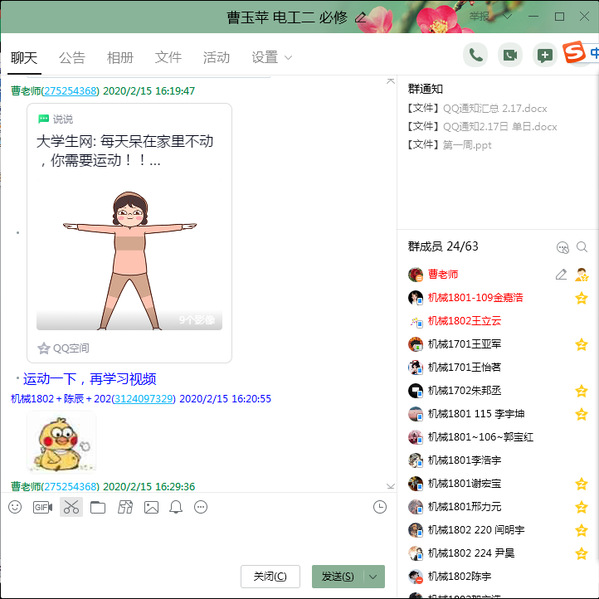Click the 群通知 heading
This screenshot has width=599, height=599.
click(425, 89)
